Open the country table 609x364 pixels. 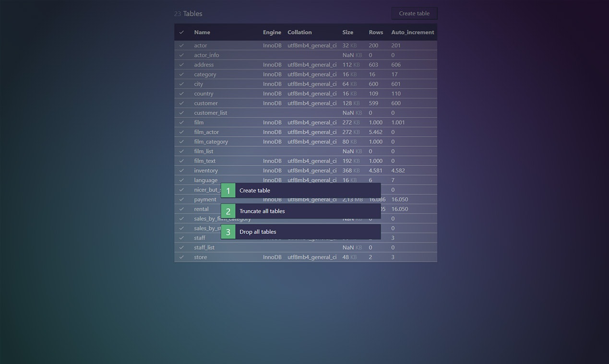pyautogui.click(x=203, y=94)
